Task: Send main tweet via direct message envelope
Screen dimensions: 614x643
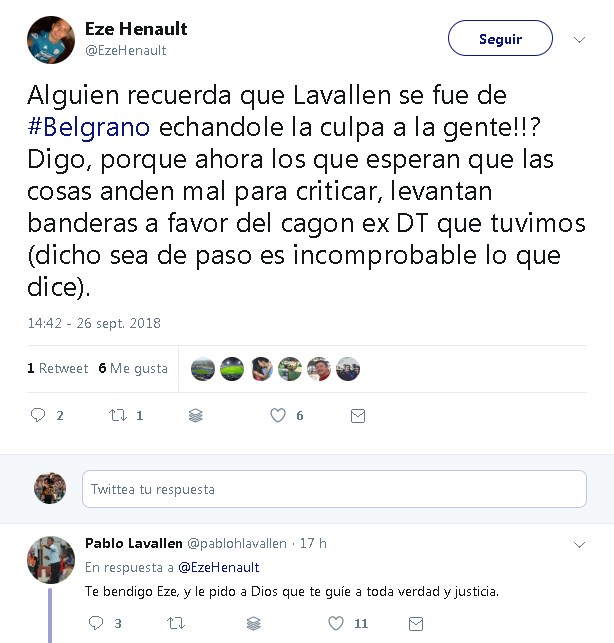Action: (x=358, y=416)
